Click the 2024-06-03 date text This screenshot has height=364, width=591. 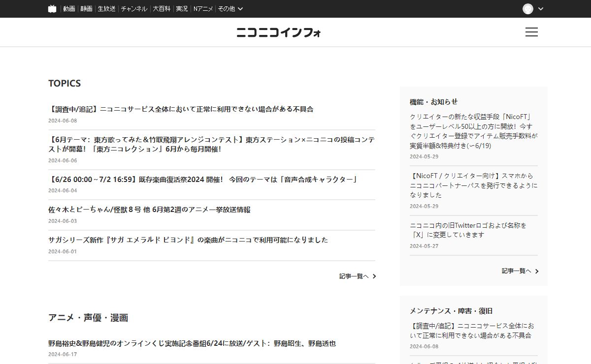[x=63, y=221]
